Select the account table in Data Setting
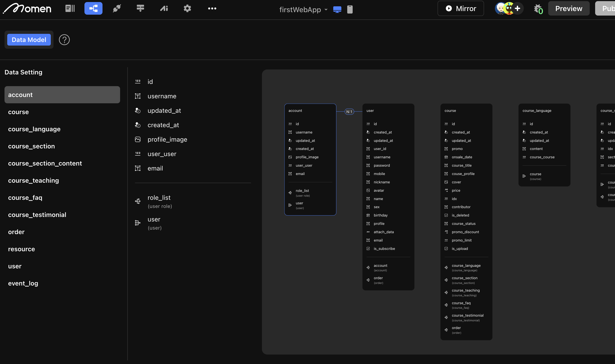The image size is (615, 364). click(62, 95)
